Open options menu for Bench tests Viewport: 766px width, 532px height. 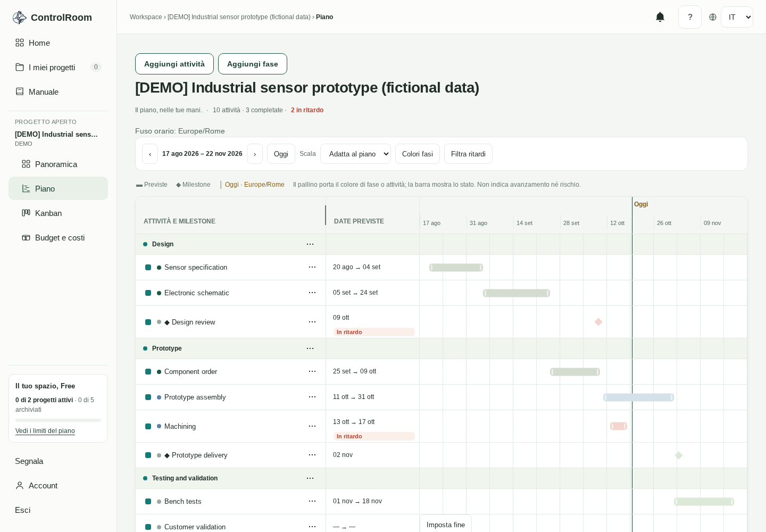click(x=312, y=501)
